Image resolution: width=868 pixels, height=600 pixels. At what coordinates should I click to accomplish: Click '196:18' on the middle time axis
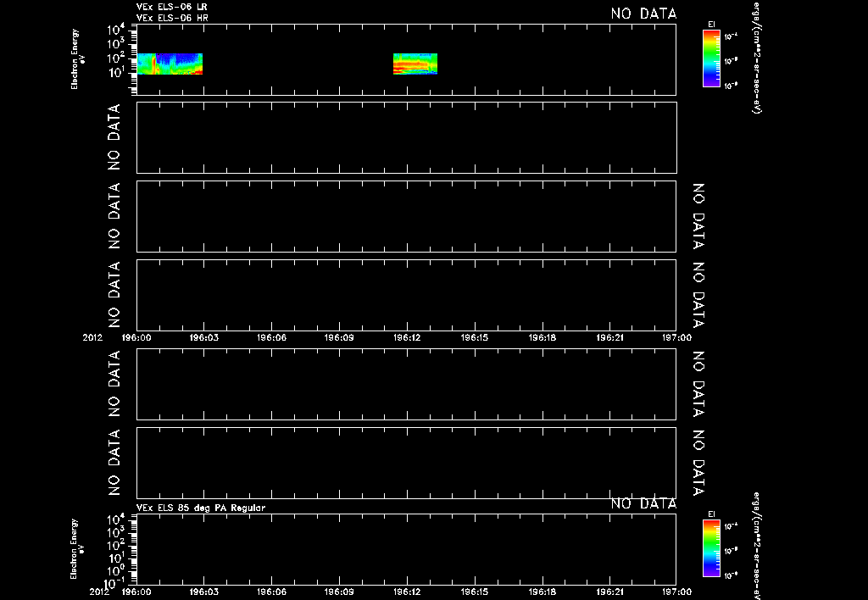coord(542,337)
